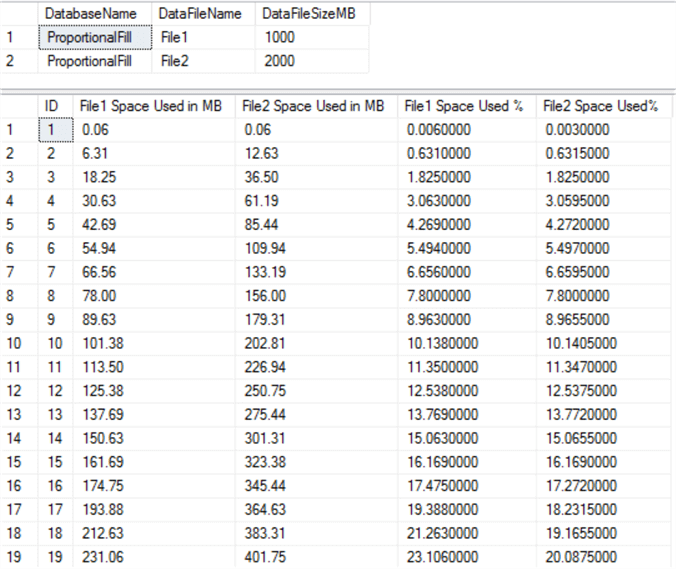Select File1 Space Used % header

467,106
